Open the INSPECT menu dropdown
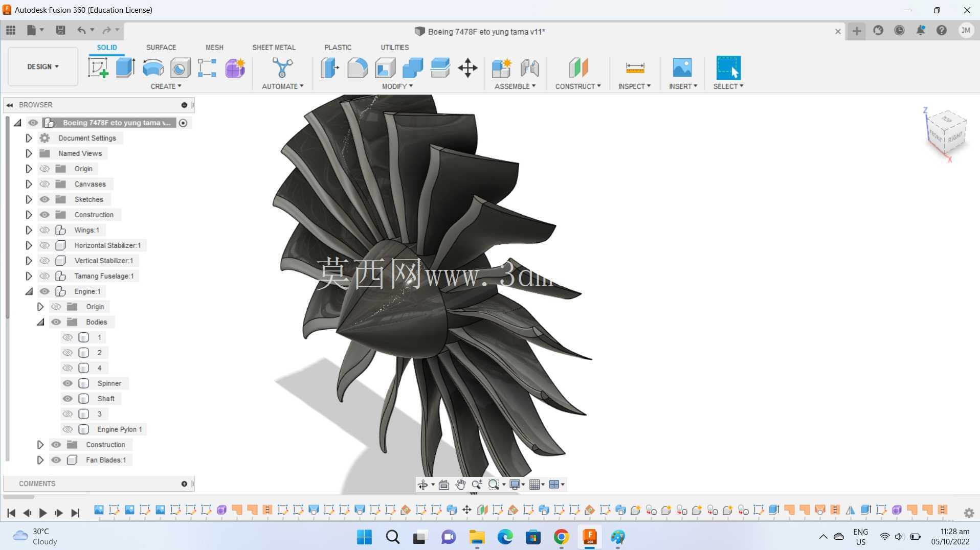This screenshot has height=550, width=980. pyautogui.click(x=634, y=86)
